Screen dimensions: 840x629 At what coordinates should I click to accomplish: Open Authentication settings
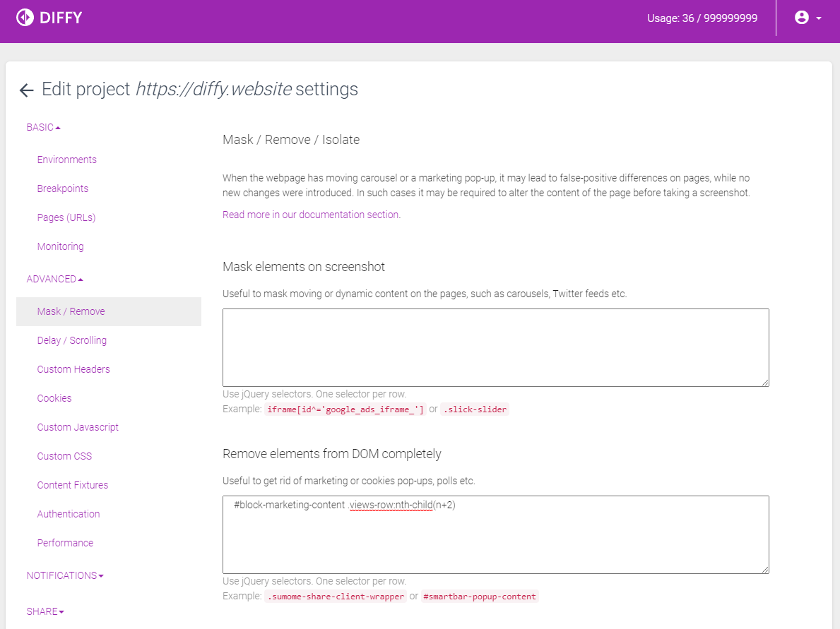click(x=69, y=514)
